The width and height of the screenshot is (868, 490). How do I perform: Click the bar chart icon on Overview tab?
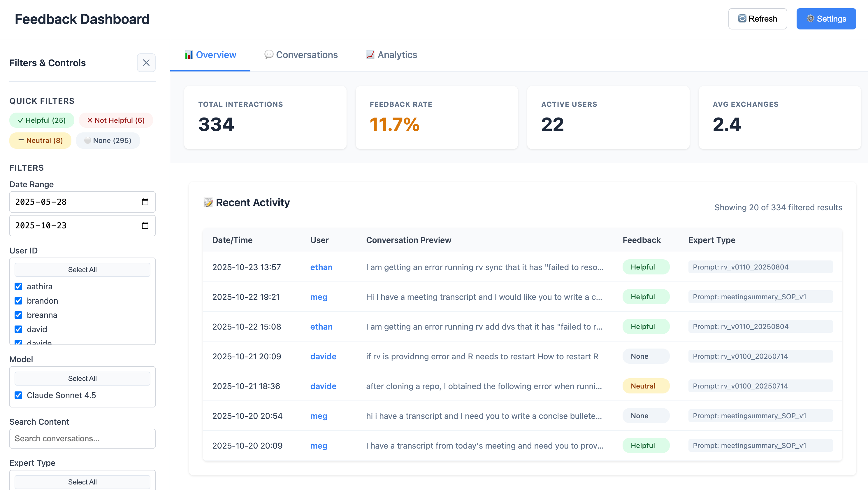click(x=189, y=55)
